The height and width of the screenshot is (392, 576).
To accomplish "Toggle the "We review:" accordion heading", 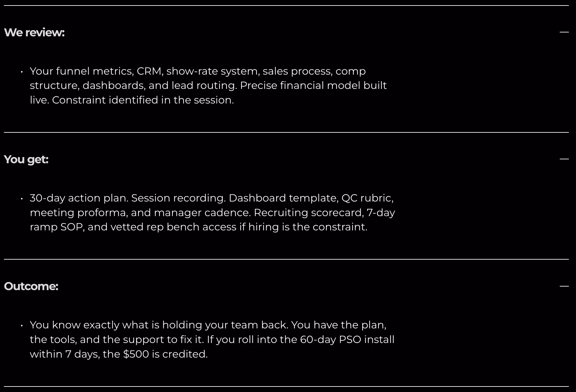I will click(34, 32).
